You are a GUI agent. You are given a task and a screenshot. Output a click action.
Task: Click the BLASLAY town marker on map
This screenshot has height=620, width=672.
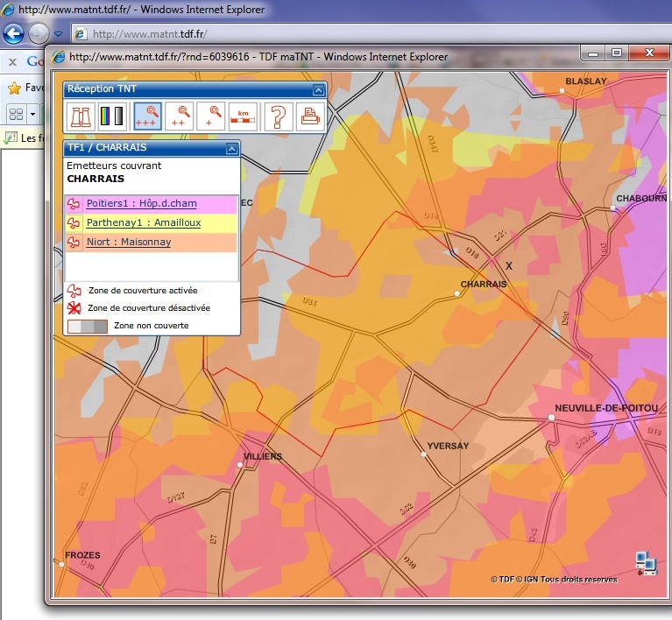click(x=562, y=90)
